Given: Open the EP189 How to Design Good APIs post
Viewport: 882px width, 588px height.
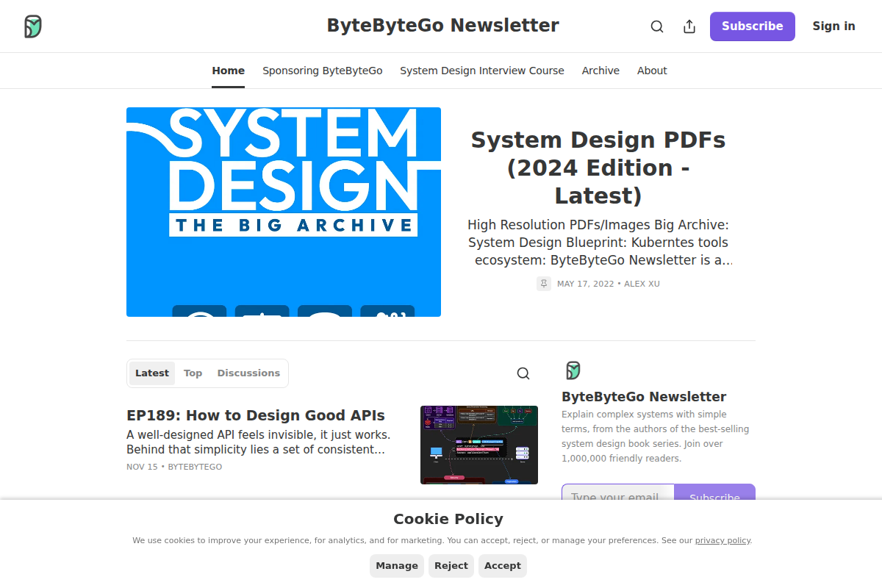Looking at the screenshot, I should pyautogui.click(x=256, y=415).
